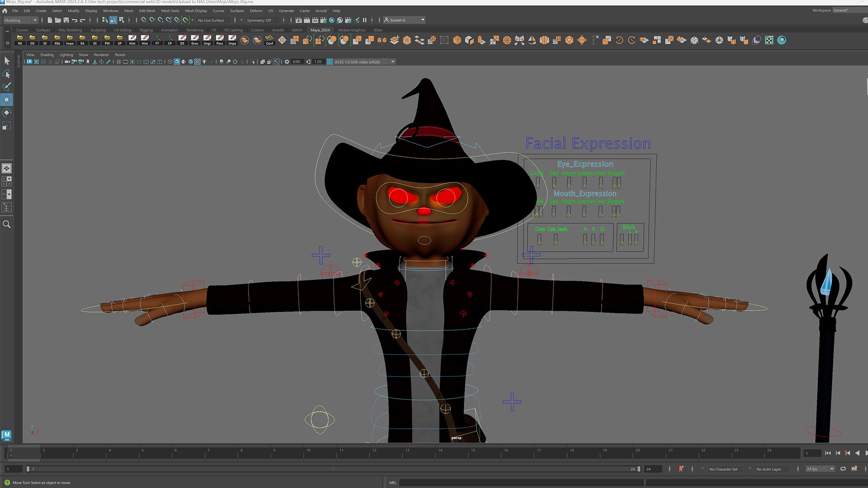Save scene using the floppy disk icon
868x488 pixels.
(66, 20)
